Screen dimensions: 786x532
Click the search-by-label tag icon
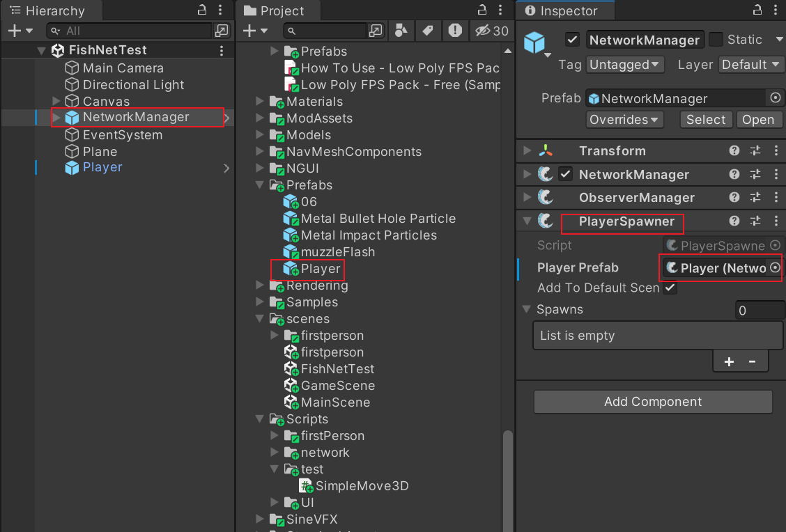point(427,31)
